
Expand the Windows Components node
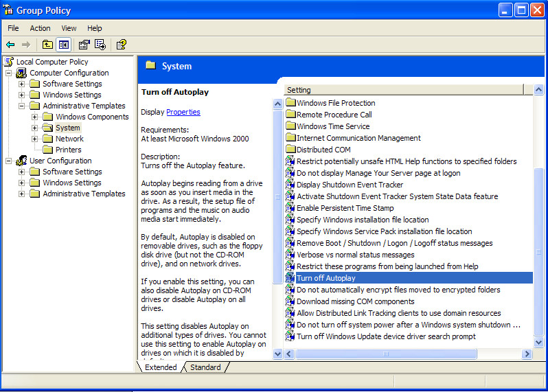pyautogui.click(x=34, y=117)
